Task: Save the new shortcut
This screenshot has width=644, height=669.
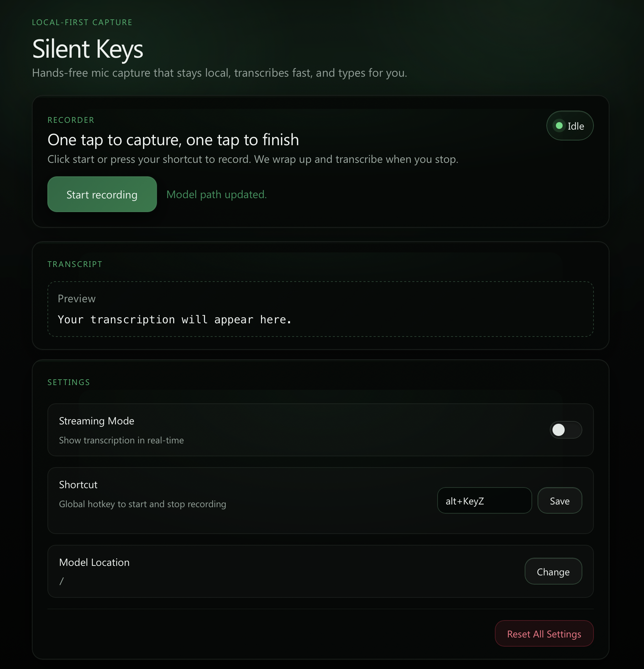Action: click(559, 500)
